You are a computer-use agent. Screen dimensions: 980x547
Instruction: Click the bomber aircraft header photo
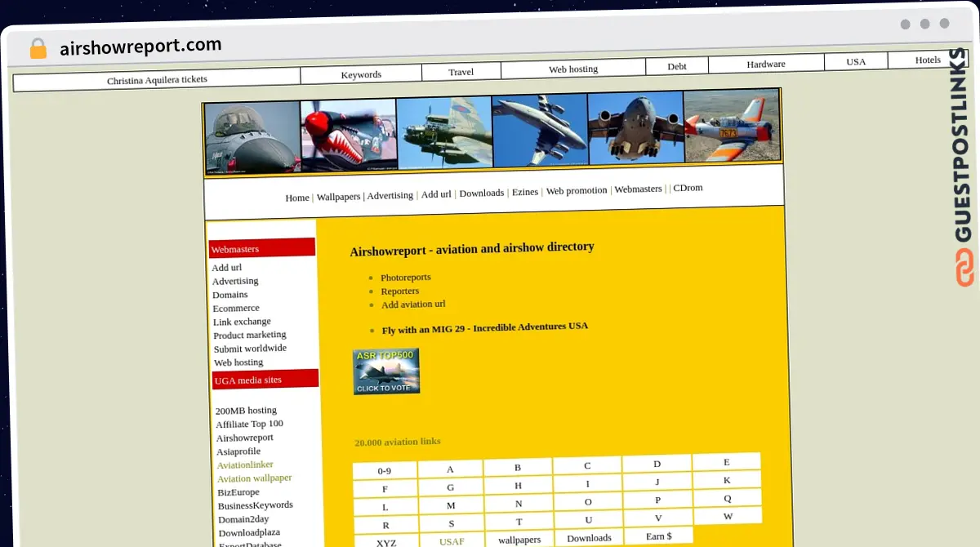point(443,132)
